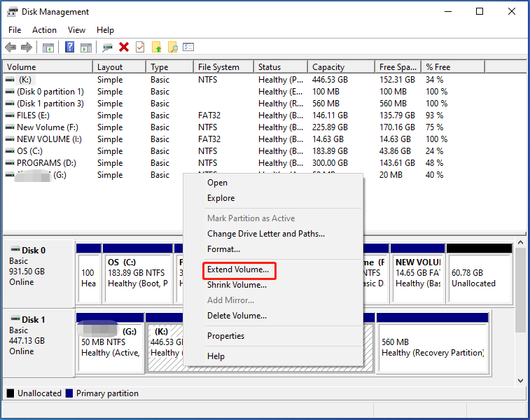Click the red X Delete icon
Viewport: 530px width, 420px height.
(x=124, y=47)
